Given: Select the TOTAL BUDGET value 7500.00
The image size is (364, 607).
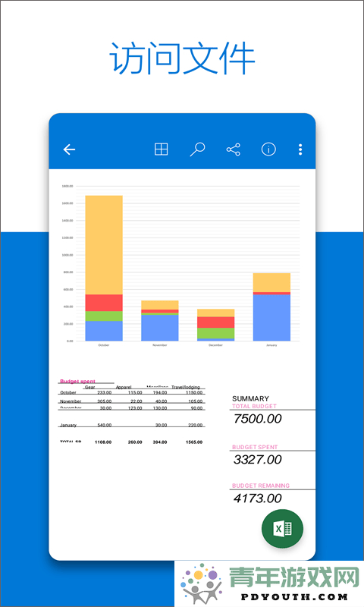Looking at the screenshot, I should pyautogui.click(x=258, y=419).
